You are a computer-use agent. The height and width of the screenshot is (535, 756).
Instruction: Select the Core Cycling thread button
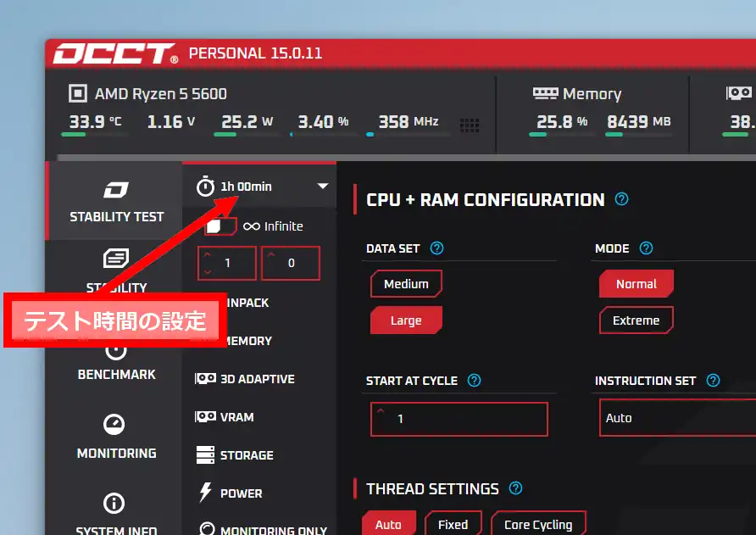(537, 525)
